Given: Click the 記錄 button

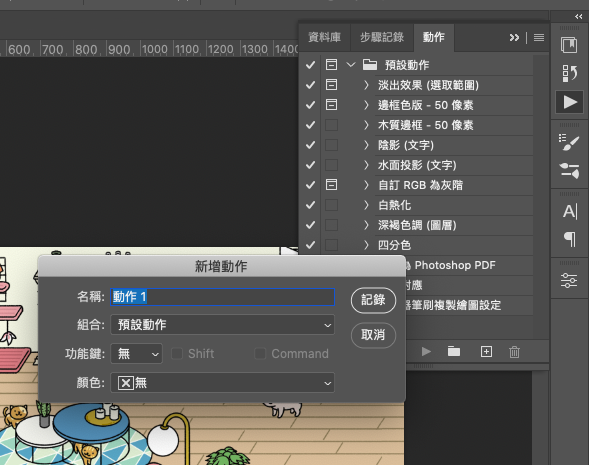Looking at the screenshot, I should click(x=373, y=300).
